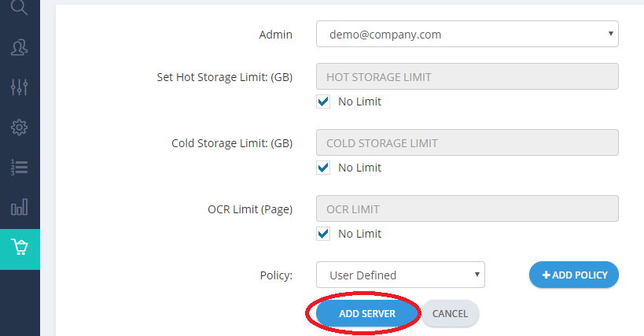Uncheck No Limit under Cold Storage Limit

coord(323,168)
